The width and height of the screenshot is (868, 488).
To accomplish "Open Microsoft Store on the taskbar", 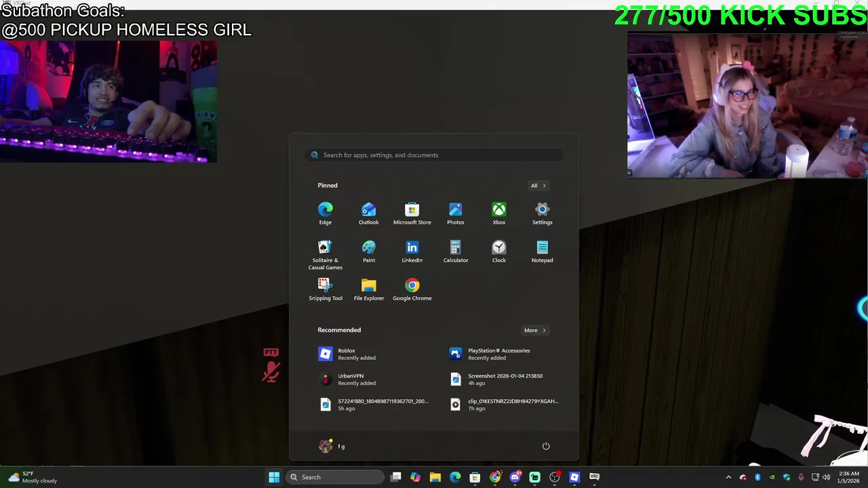I will pos(475,477).
